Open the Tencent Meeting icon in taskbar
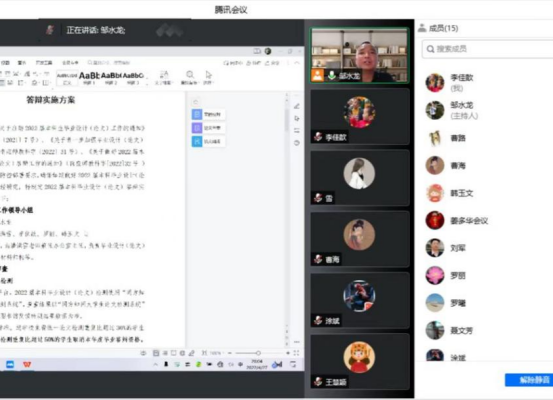553x400 pixels. coord(10,364)
